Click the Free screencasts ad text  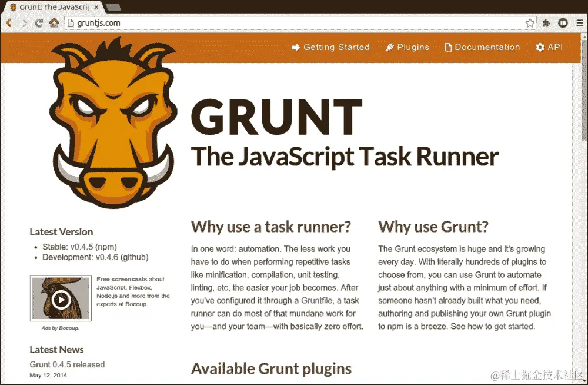pos(133,291)
